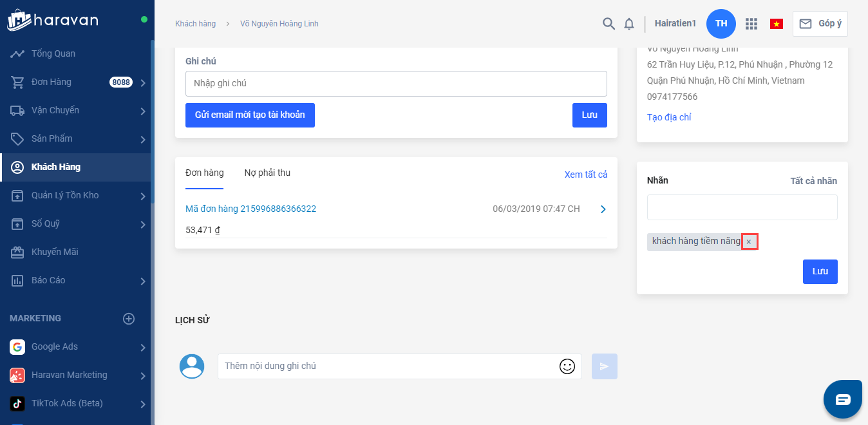Open the live chat bubble

click(x=843, y=399)
